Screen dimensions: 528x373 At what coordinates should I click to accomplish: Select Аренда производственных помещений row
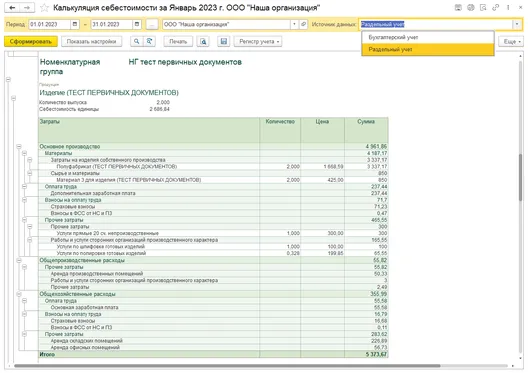click(x=213, y=274)
